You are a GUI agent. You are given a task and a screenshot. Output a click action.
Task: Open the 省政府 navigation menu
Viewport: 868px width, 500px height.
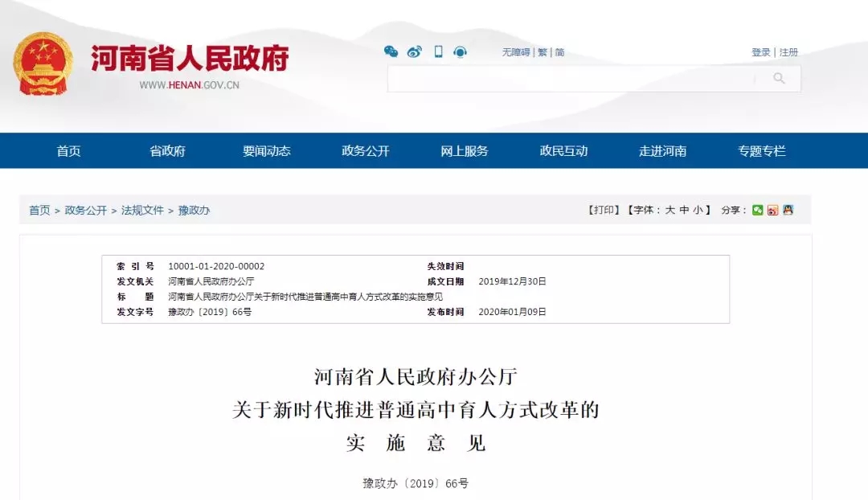(x=167, y=150)
